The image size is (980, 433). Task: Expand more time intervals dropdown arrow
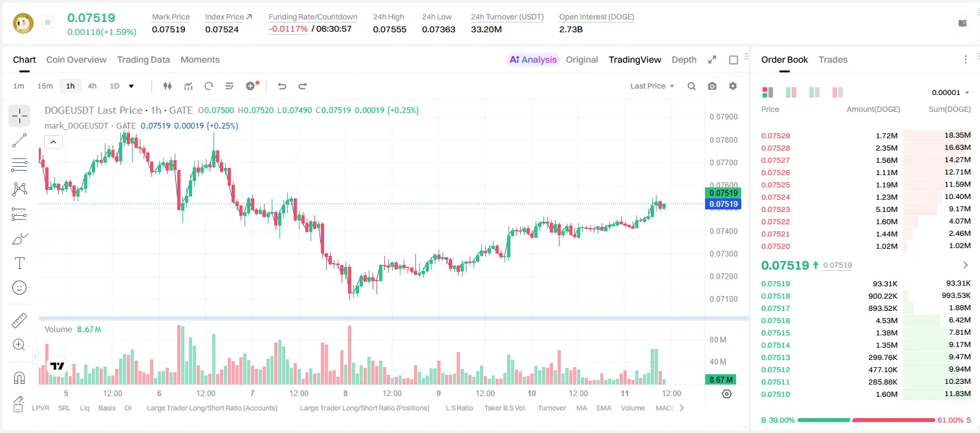tap(131, 86)
